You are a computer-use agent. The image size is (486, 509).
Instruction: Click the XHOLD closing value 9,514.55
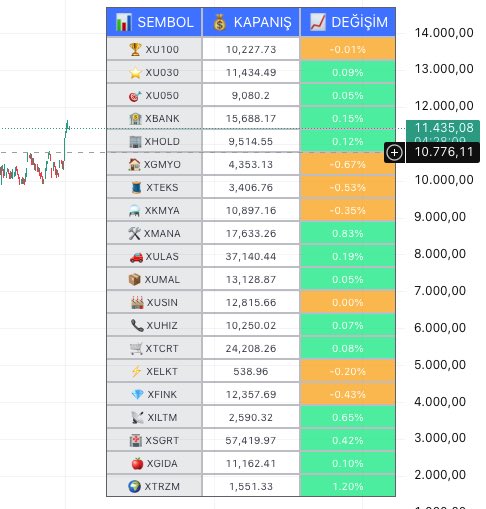(251, 142)
